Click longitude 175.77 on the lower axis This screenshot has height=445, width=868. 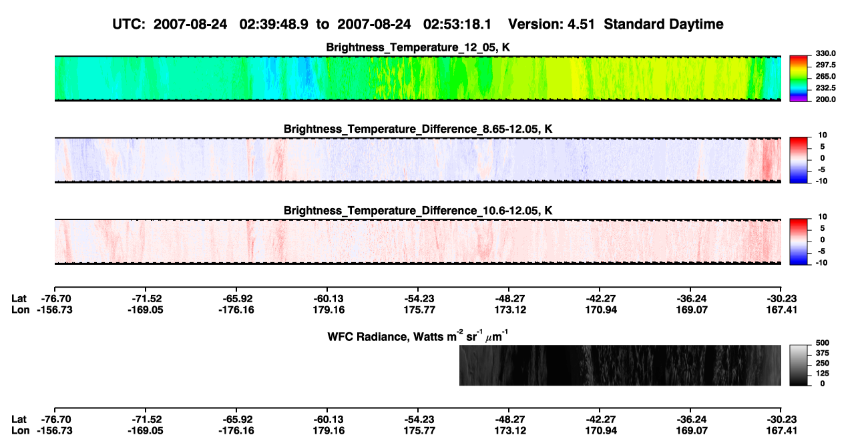[x=420, y=430]
